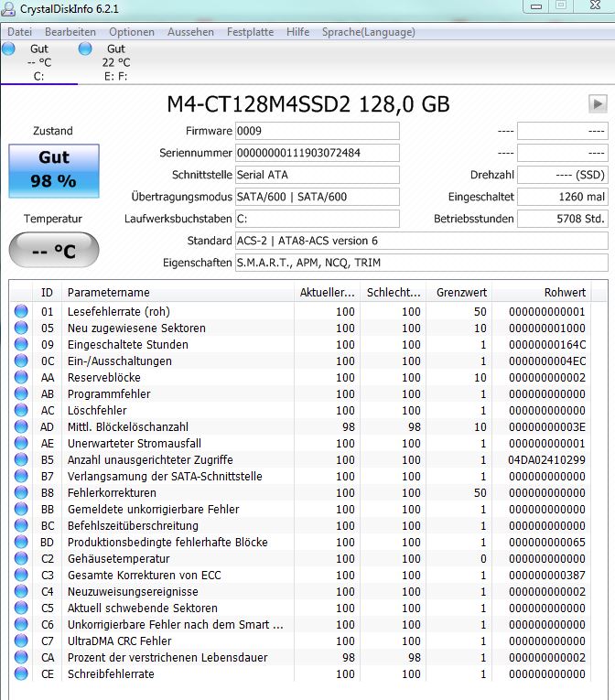The image size is (615, 700).
Task: Click the Laufwerksbuchstaben field C:
Action: point(317,219)
